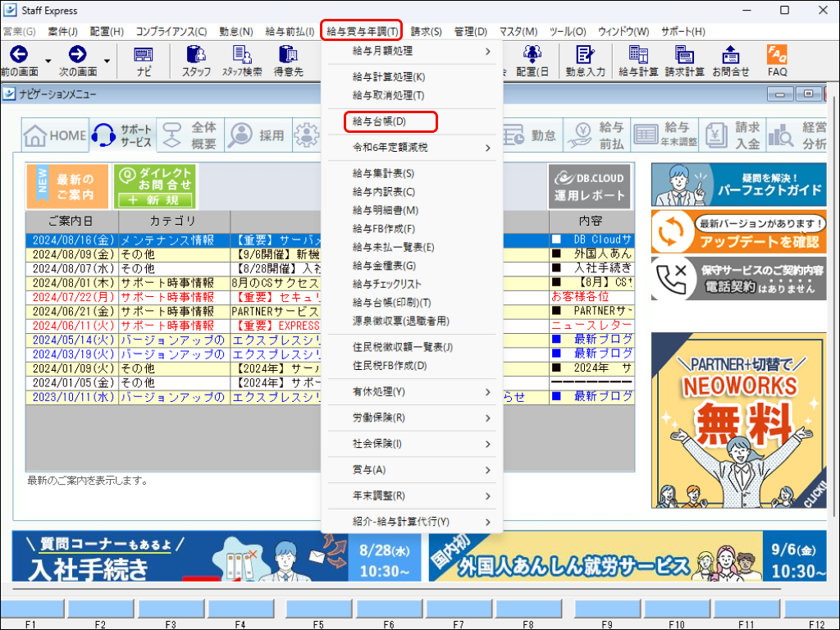The height and width of the screenshot is (630, 840).
Task: Open the 勤怠(N) menu
Action: coord(236,32)
